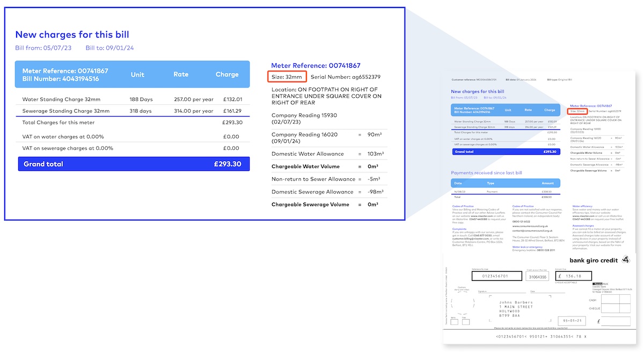Click the 'Grand total' bar in enlarged panel

coord(134,164)
